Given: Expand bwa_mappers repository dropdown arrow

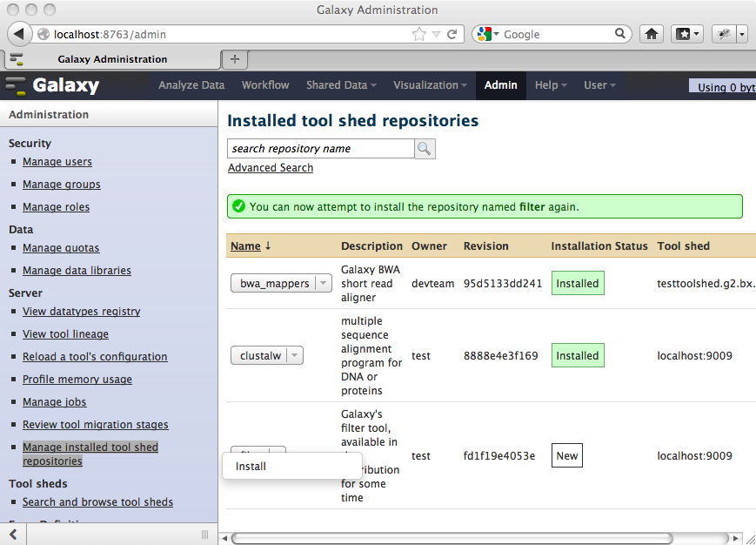Looking at the screenshot, I should click(x=324, y=283).
